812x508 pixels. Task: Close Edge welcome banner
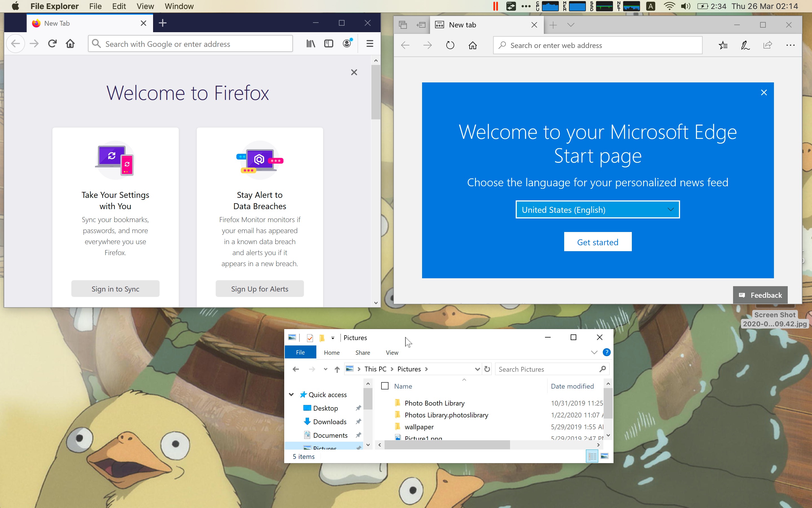coord(764,92)
